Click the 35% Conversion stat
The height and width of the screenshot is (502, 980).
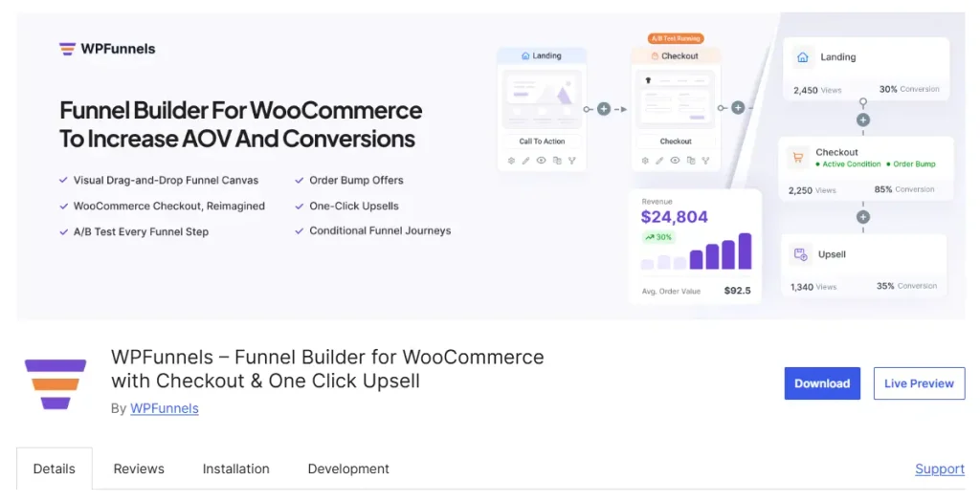tap(906, 285)
